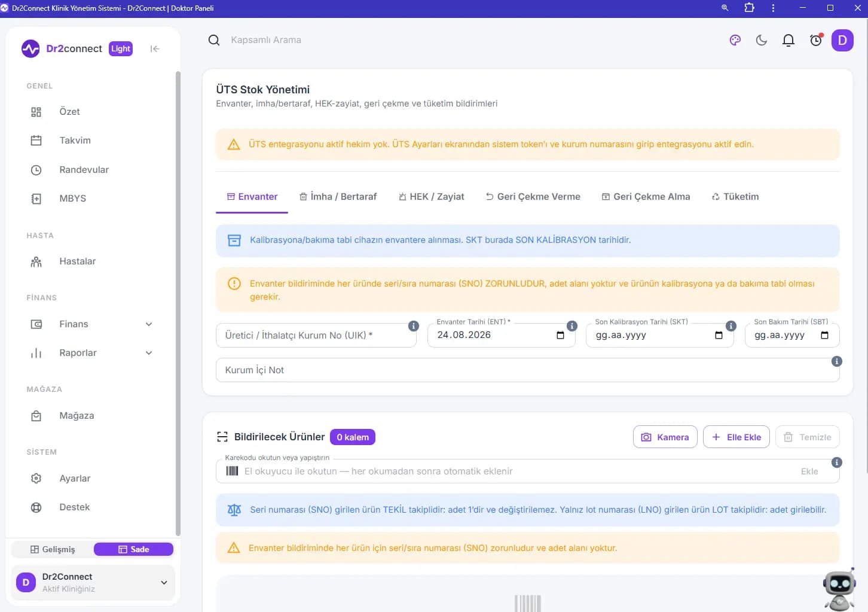Click the Raporlar sidebar item label
Screen dimensions: 868x612
pos(78,353)
